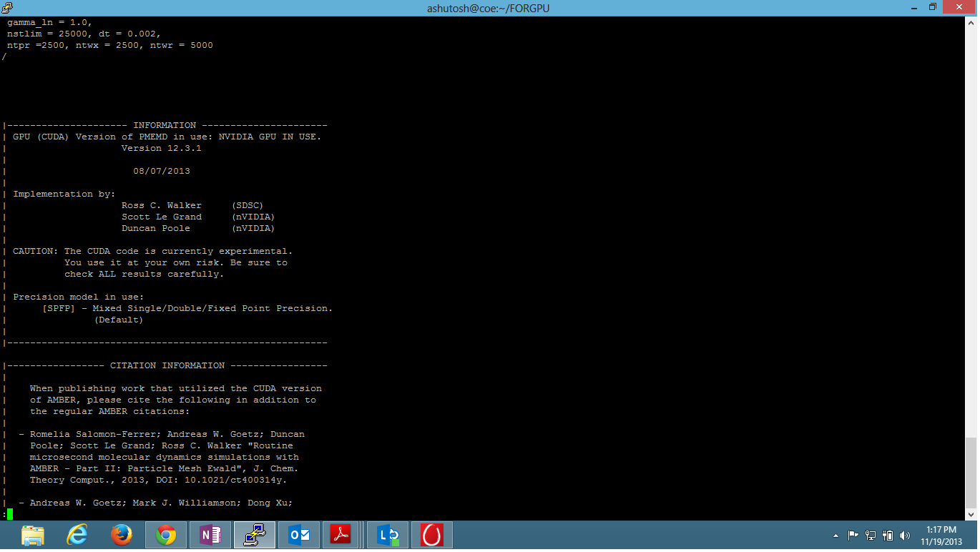This screenshot has height=552, width=980.
Task: Switch to Google Chrome in the taskbar
Action: (x=166, y=535)
